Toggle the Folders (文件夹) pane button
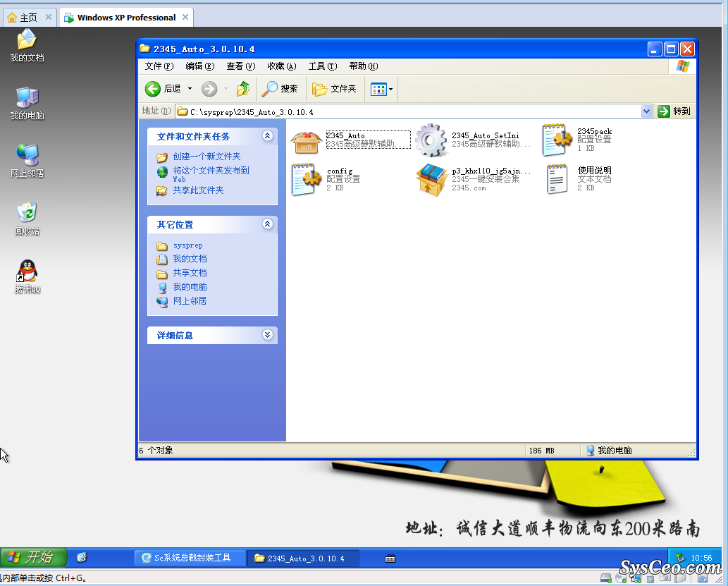Image resolution: width=728 pixels, height=586 pixels. pos(334,89)
